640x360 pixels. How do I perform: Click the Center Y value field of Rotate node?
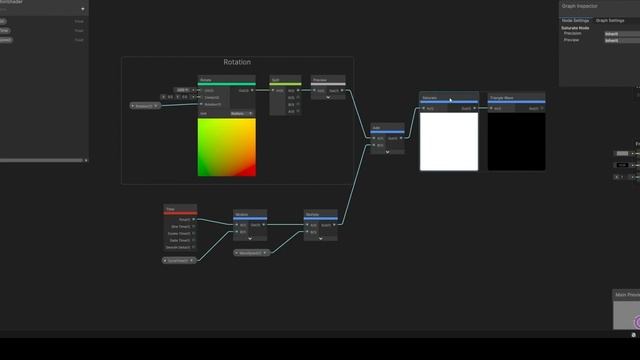point(185,97)
